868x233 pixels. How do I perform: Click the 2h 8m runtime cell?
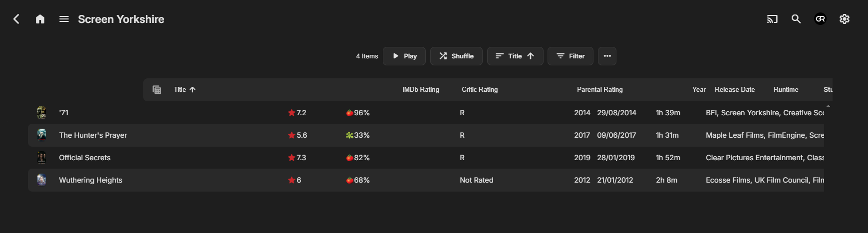[x=667, y=180]
